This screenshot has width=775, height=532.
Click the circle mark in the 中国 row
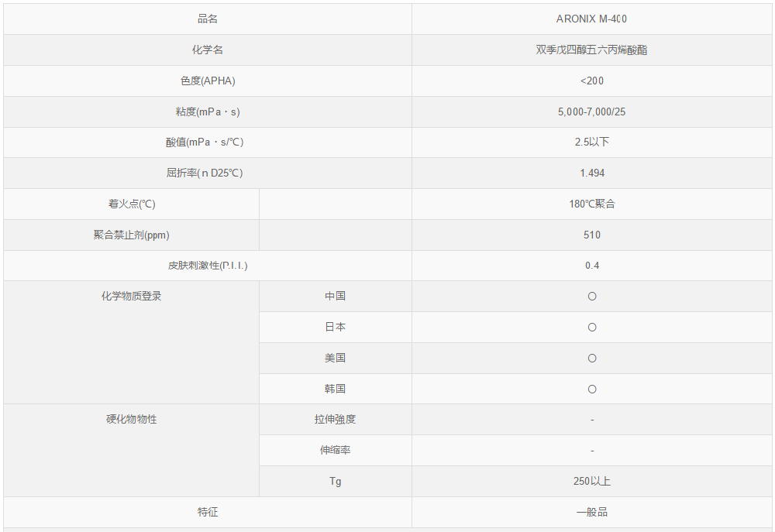[592, 297]
